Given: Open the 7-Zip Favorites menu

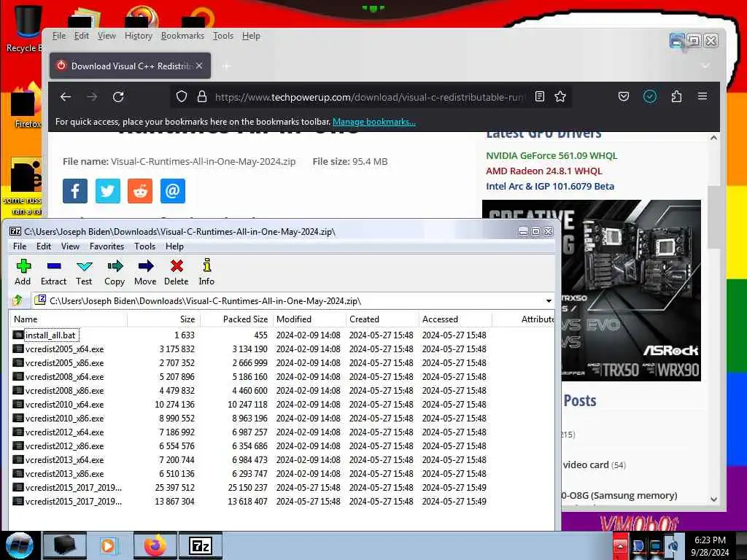Looking at the screenshot, I should [x=107, y=246].
